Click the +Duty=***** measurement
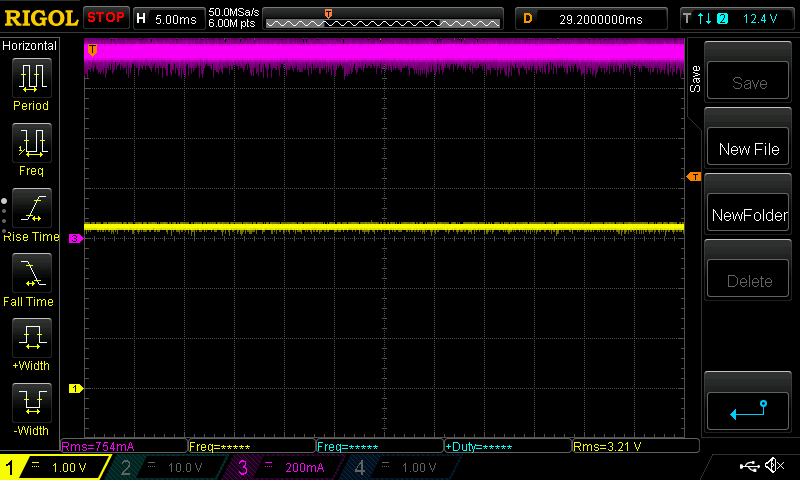 point(508,446)
